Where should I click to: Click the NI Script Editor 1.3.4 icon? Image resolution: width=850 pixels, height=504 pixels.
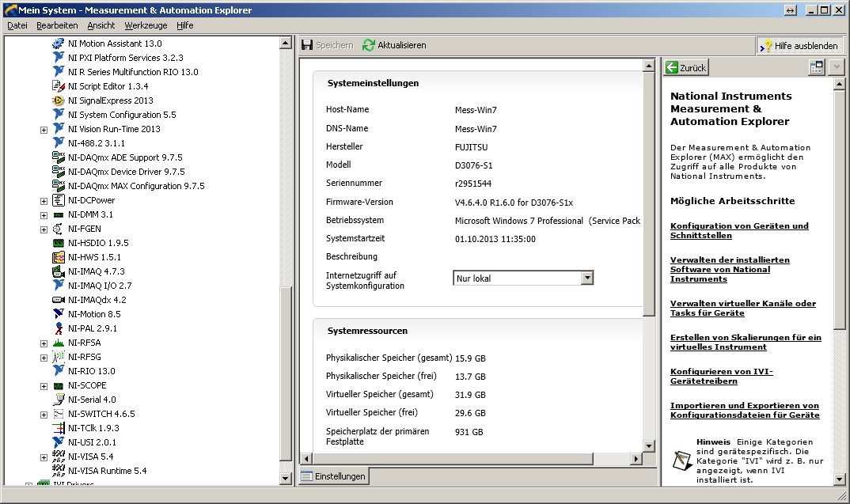coord(58,86)
